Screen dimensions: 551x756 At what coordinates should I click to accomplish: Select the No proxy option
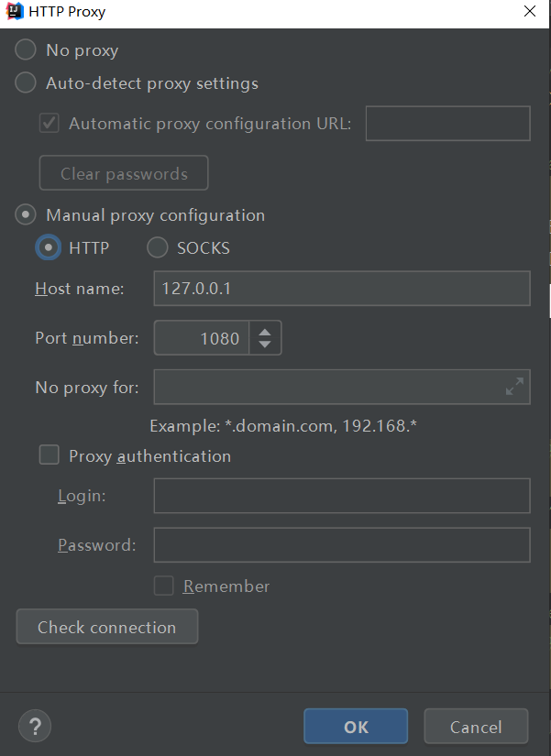pos(26,49)
